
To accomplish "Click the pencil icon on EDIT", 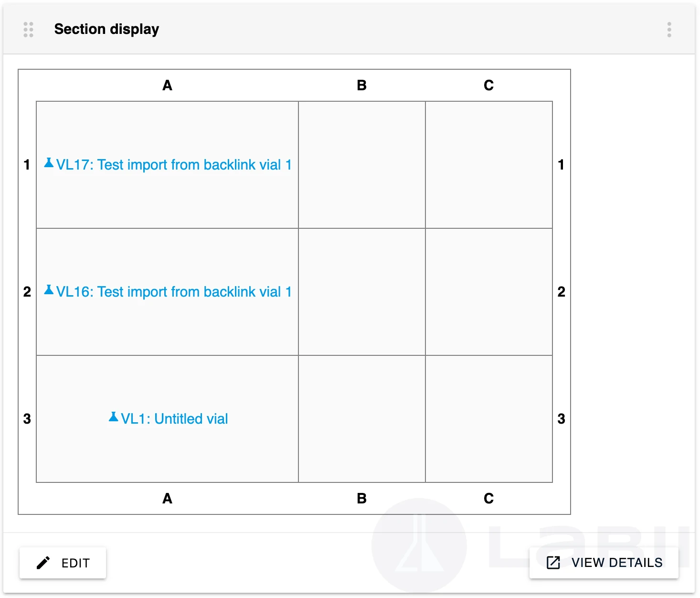I will (x=43, y=563).
